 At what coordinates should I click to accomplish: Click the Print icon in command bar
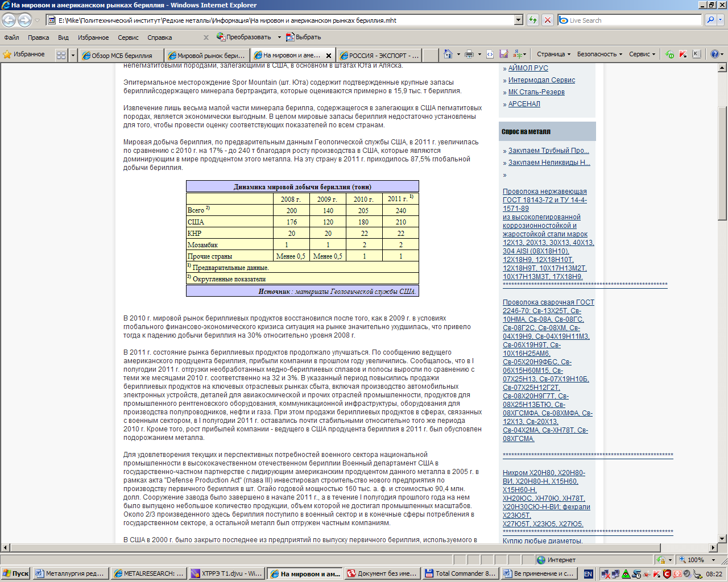click(469, 55)
